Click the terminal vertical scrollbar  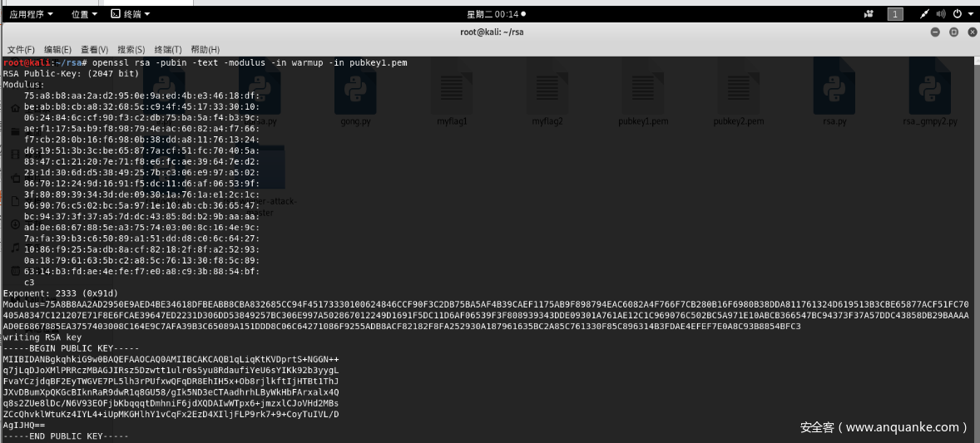pyautogui.click(x=976, y=249)
